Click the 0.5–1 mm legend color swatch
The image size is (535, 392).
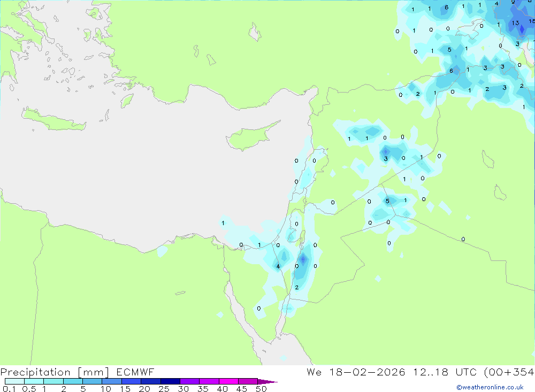[34, 381]
